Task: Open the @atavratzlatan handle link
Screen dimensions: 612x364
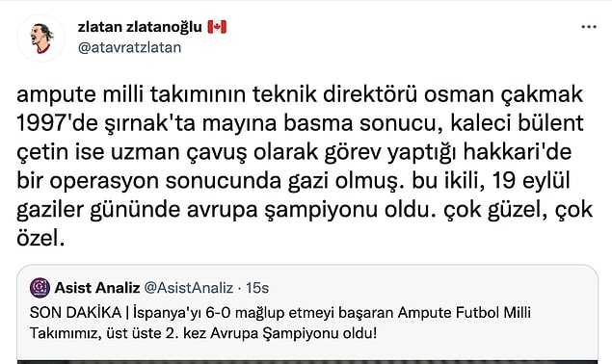Action: tap(129, 47)
